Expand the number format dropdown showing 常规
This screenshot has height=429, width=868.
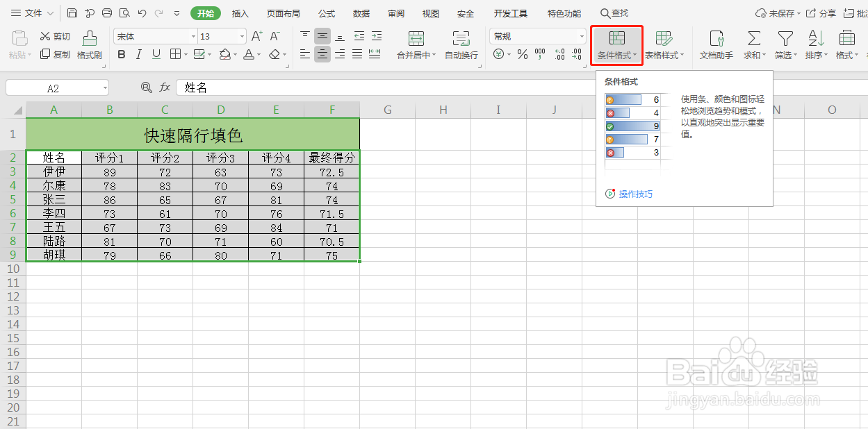pos(582,36)
